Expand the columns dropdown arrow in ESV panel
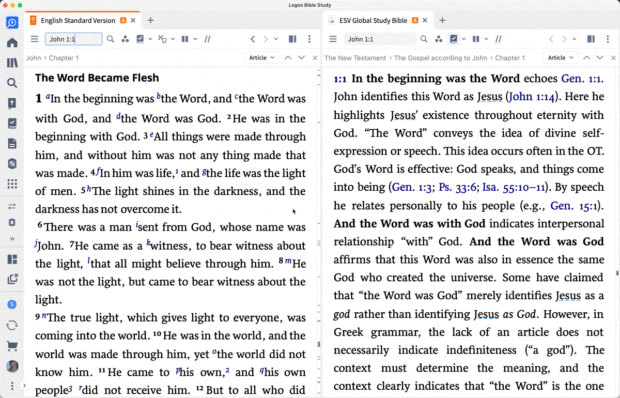Viewport: 620px width, 398px height. pos(195,39)
